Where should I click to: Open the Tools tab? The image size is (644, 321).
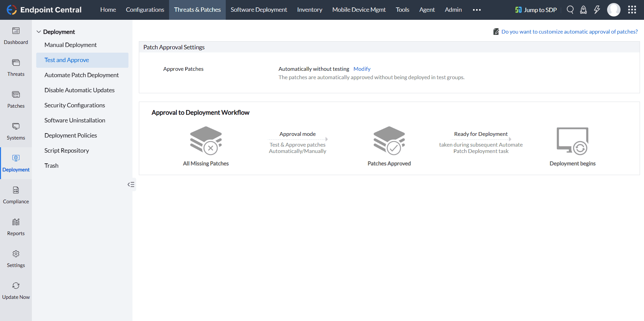402,10
